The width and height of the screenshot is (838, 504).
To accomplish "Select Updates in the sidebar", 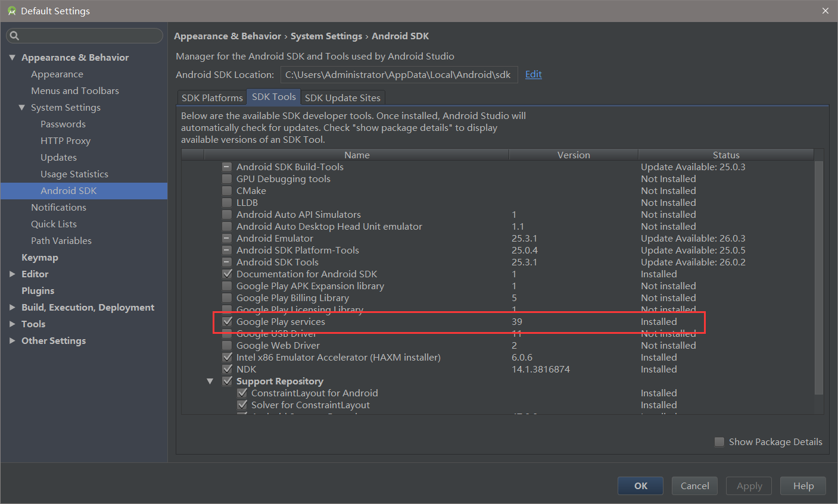I will point(58,158).
